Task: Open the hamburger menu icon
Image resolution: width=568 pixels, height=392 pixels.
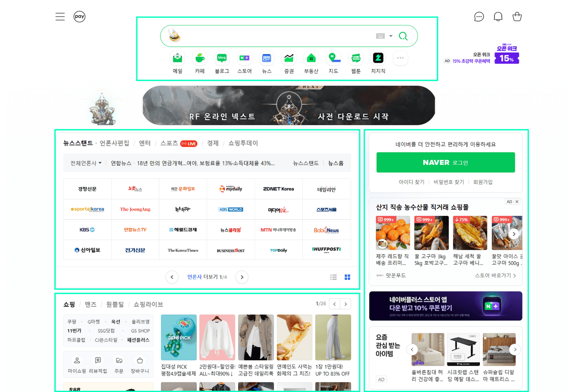Action: (x=60, y=17)
